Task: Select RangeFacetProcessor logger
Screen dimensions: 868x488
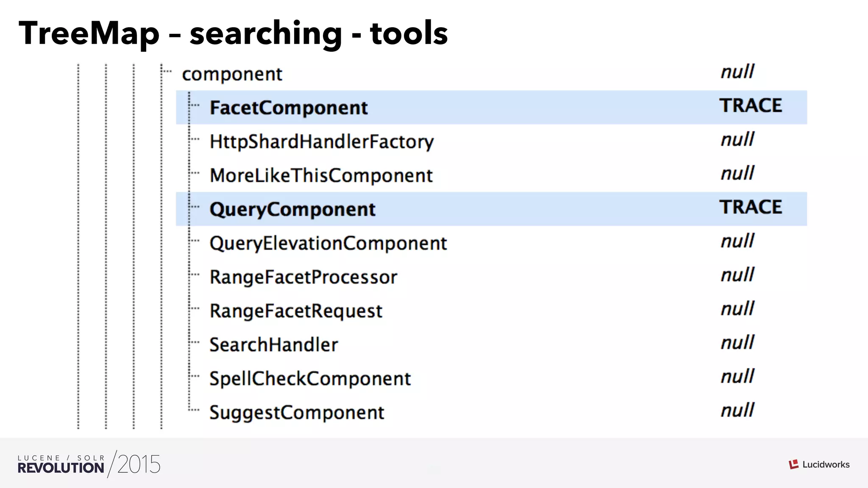Action: click(303, 277)
